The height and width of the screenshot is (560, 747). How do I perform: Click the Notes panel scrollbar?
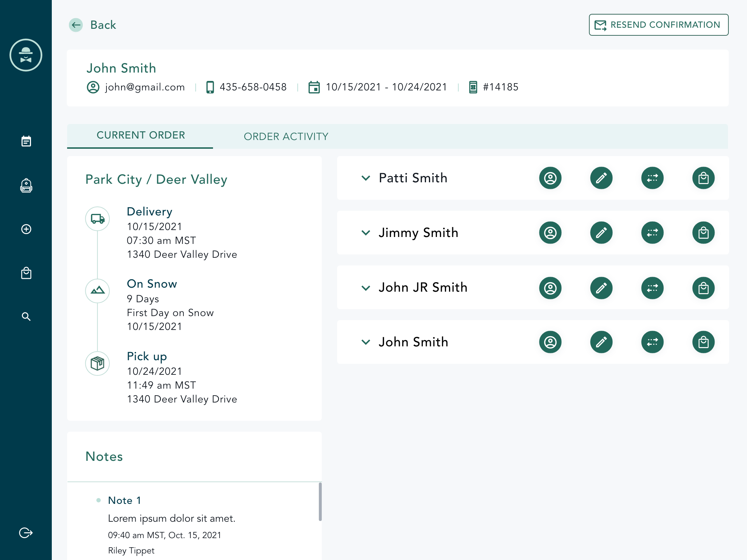point(320,502)
